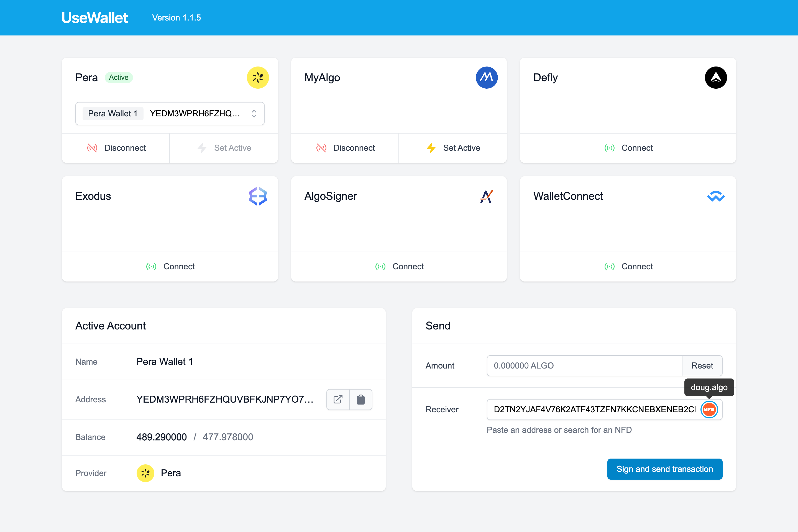
Task: Connect via WalletConnect
Action: click(628, 266)
